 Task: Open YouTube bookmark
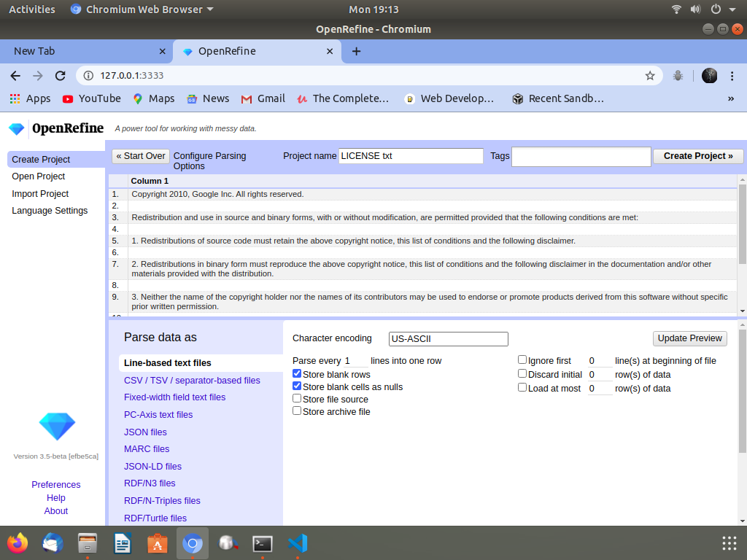(91, 98)
